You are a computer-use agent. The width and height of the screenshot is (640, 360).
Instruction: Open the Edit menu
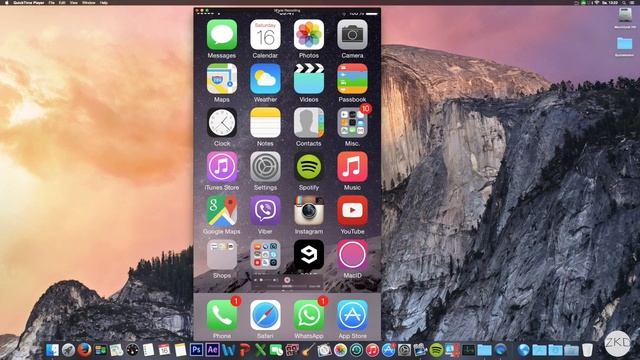(x=62, y=2)
